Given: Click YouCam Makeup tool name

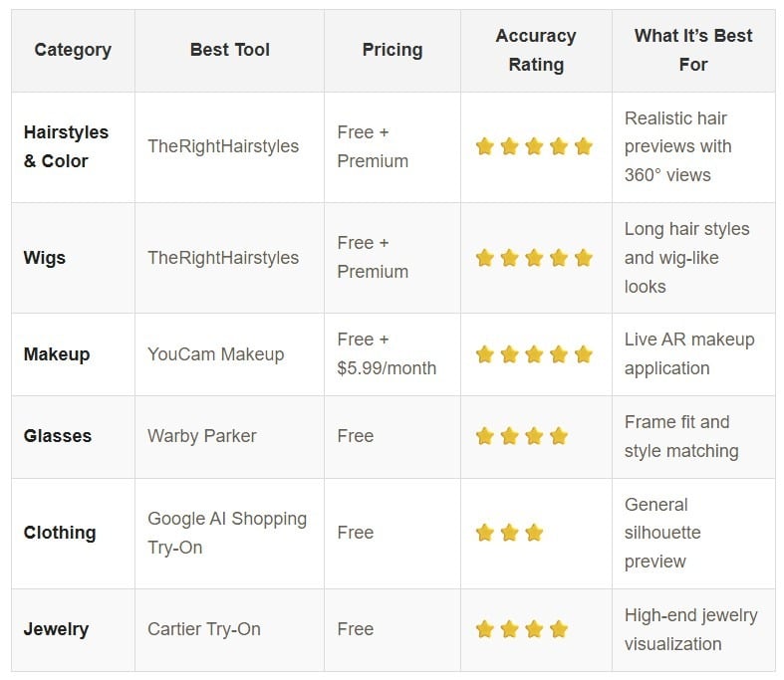Looking at the screenshot, I should (x=216, y=354).
